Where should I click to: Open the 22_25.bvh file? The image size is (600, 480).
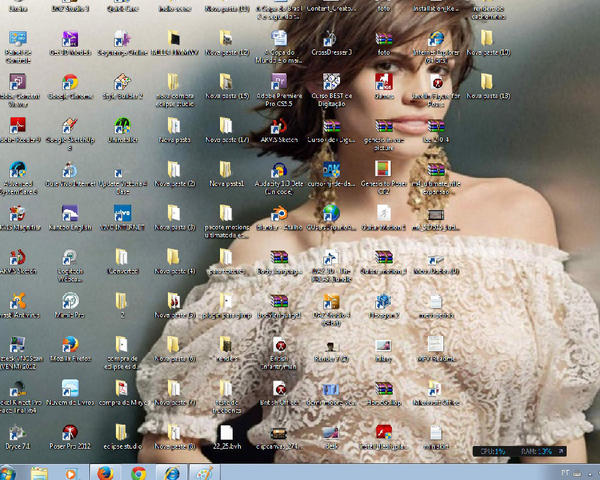[227, 437]
